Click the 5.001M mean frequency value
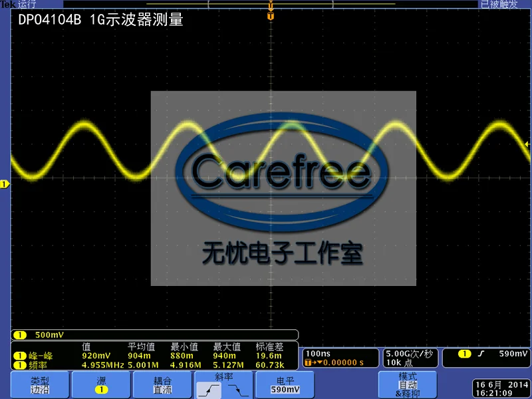Image resolution: width=532 pixels, height=399 pixels. click(143, 365)
